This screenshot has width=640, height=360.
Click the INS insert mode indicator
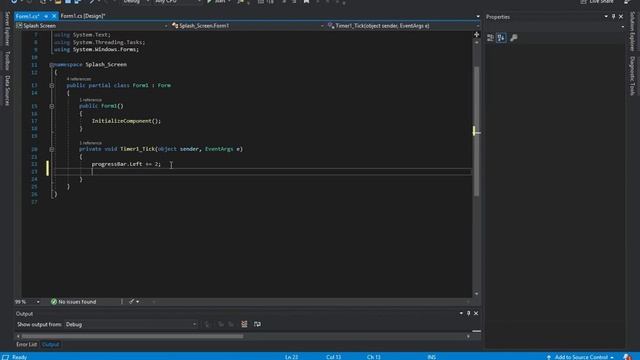coord(431,357)
